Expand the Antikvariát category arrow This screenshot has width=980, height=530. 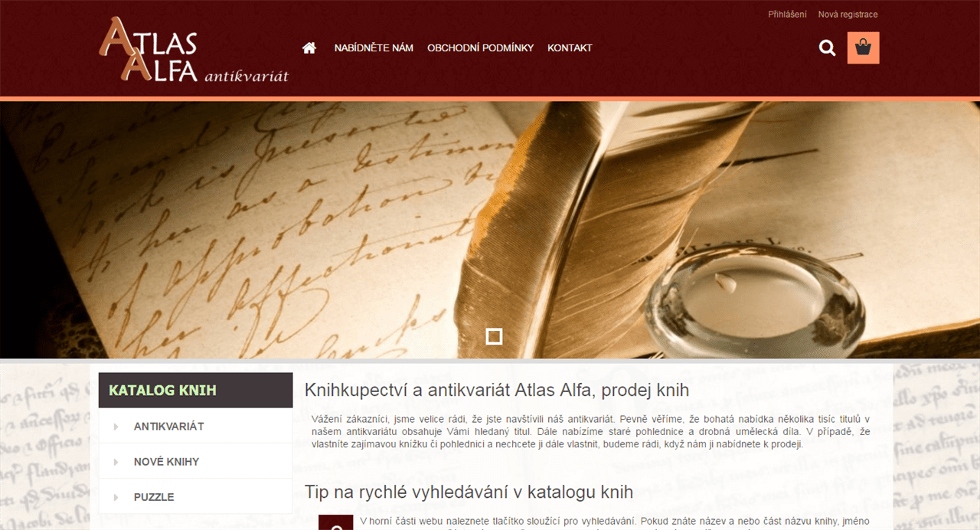pos(116,427)
